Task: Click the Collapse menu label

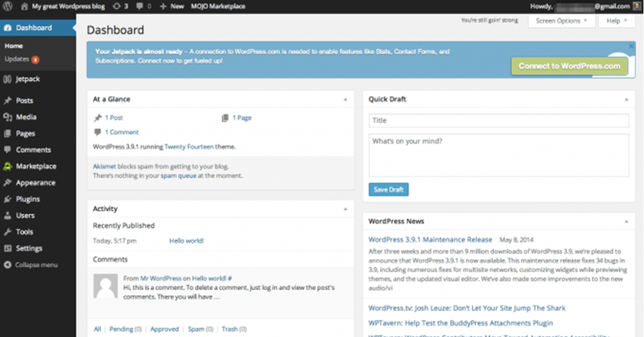Action: click(x=36, y=265)
